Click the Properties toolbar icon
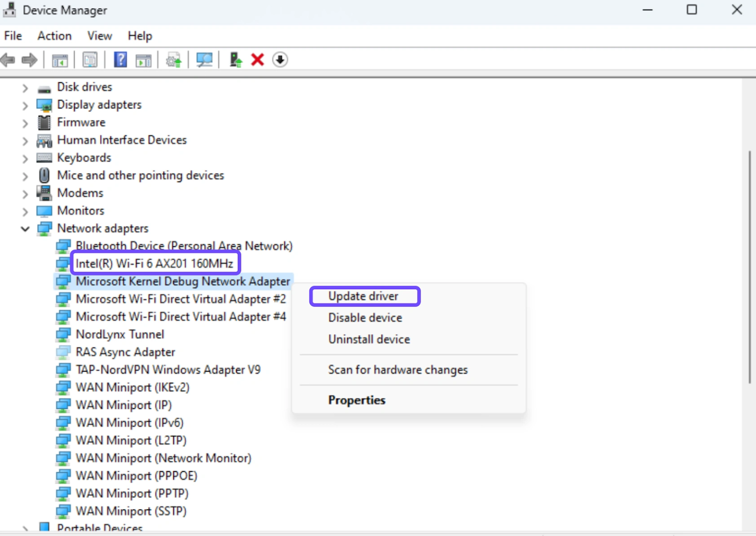The width and height of the screenshot is (756, 536). click(90, 60)
